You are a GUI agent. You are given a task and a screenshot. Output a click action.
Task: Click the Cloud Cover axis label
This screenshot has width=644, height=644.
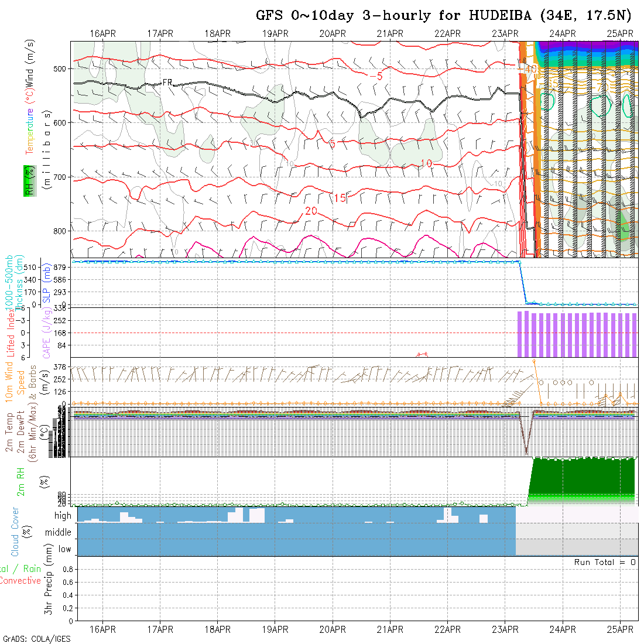15,532
